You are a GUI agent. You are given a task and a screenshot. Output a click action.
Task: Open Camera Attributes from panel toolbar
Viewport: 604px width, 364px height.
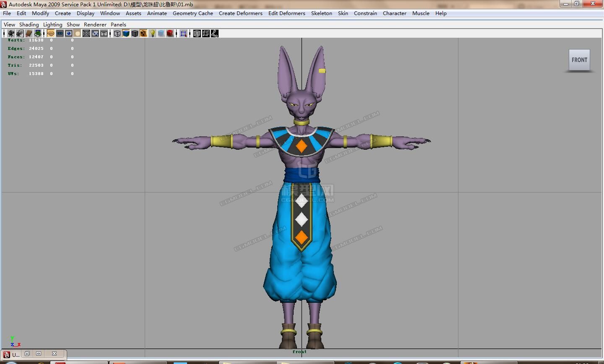20,34
